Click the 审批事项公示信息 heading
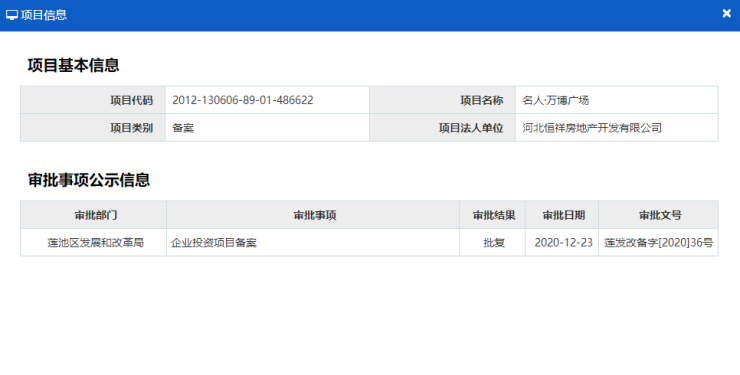Image resolution: width=740 pixels, height=375 pixels. (x=89, y=180)
